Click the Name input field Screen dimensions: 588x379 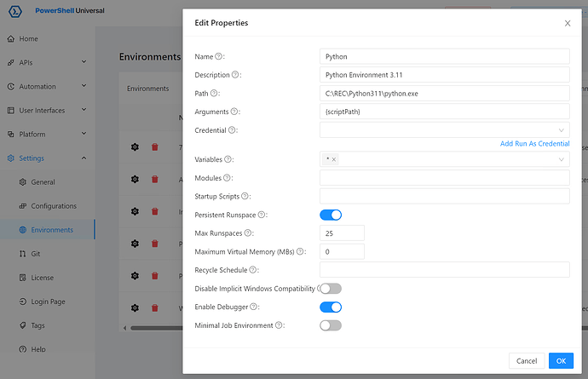tap(444, 56)
